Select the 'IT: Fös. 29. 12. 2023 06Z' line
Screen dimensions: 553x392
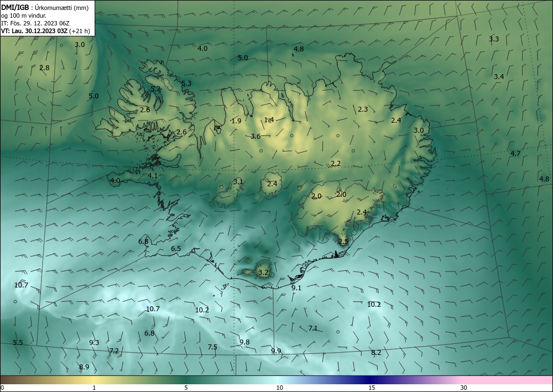pos(35,23)
